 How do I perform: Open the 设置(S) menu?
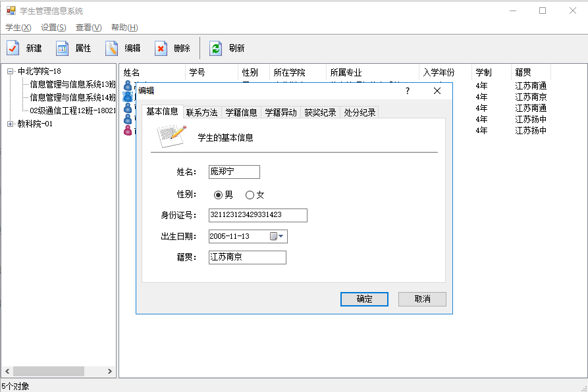point(53,28)
